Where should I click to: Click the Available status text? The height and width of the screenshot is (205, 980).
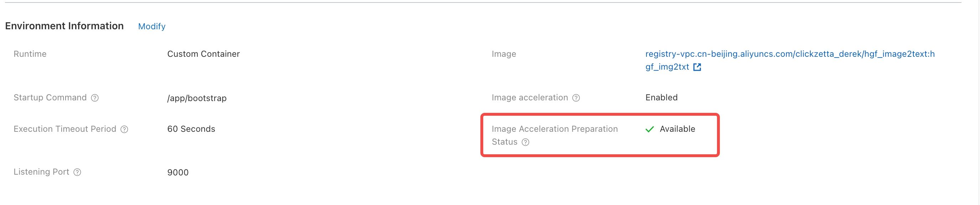coord(677,129)
